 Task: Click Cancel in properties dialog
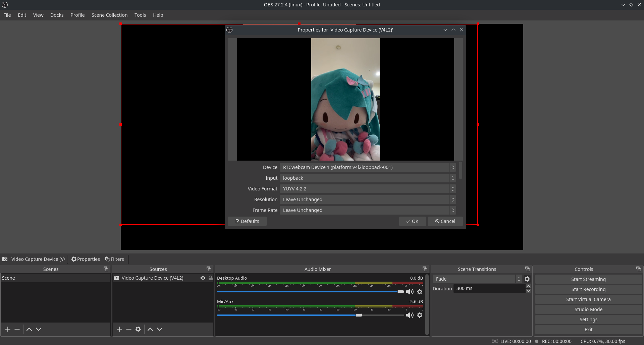(445, 221)
